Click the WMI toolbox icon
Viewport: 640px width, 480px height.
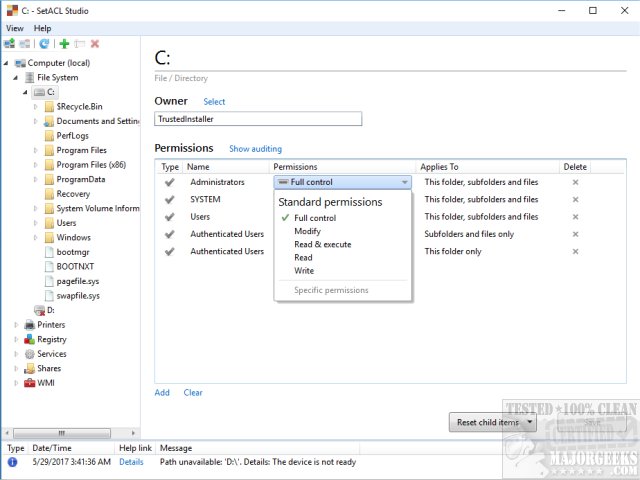(29, 383)
